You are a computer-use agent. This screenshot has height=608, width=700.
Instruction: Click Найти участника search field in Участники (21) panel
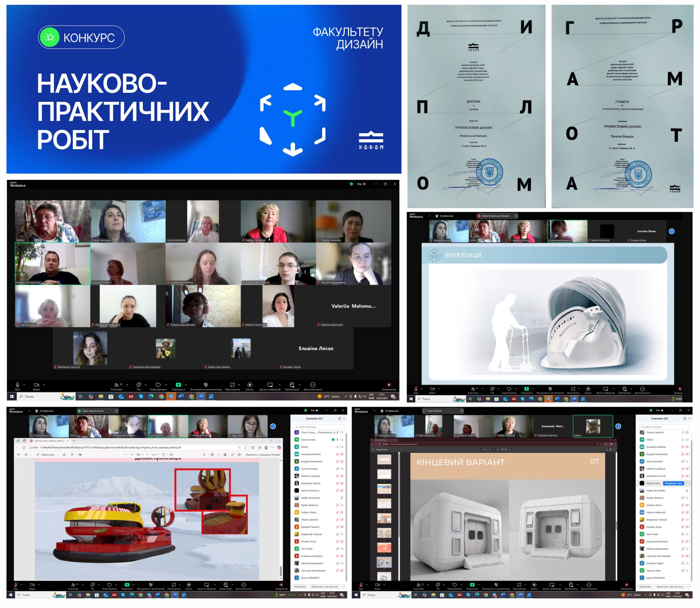click(x=319, y=427)
